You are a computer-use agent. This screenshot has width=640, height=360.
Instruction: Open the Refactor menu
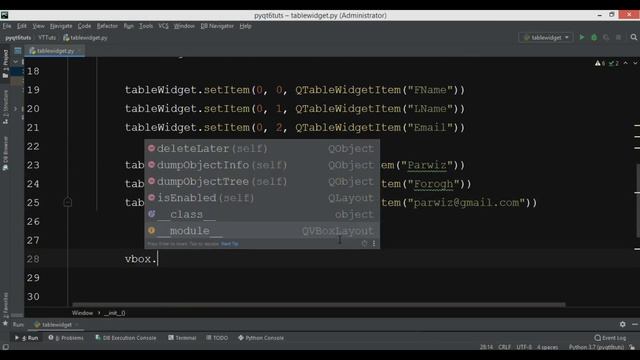coord(107,26)
